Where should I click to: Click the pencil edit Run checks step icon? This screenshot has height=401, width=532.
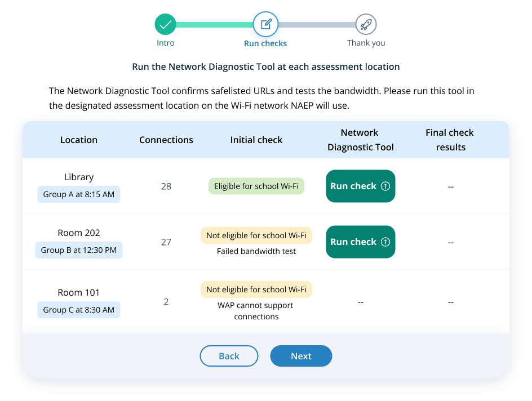pos(266,25)
